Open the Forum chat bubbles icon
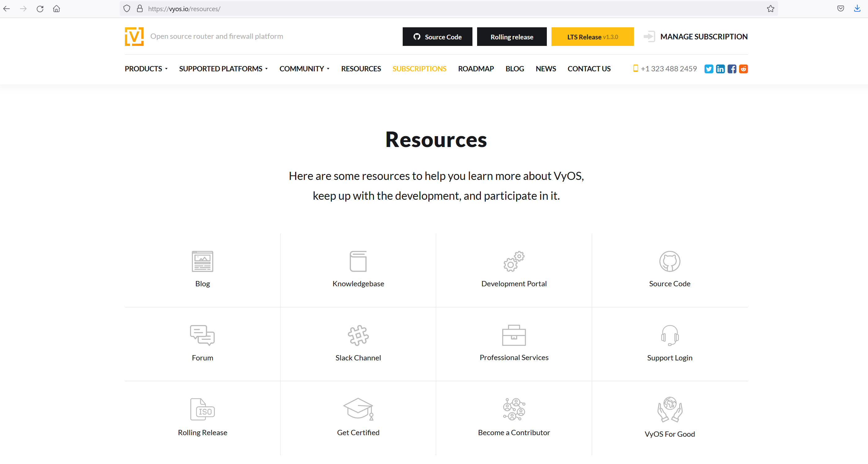 [202, 335]
